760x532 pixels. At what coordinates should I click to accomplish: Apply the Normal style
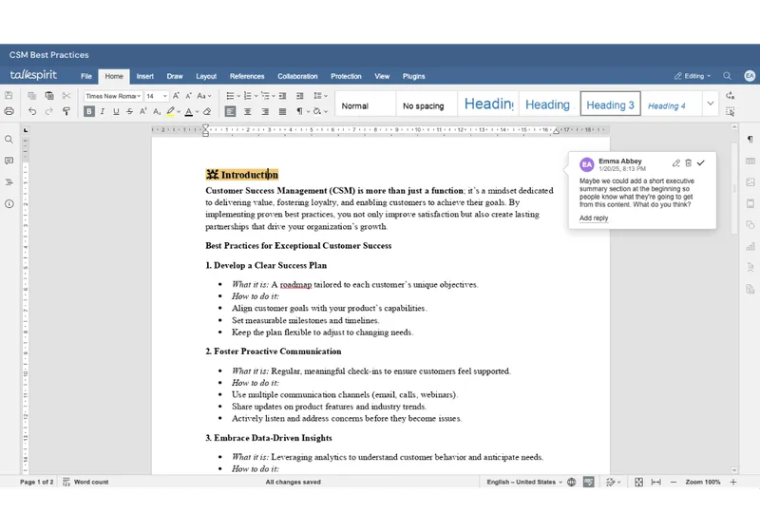pos(366,104)
